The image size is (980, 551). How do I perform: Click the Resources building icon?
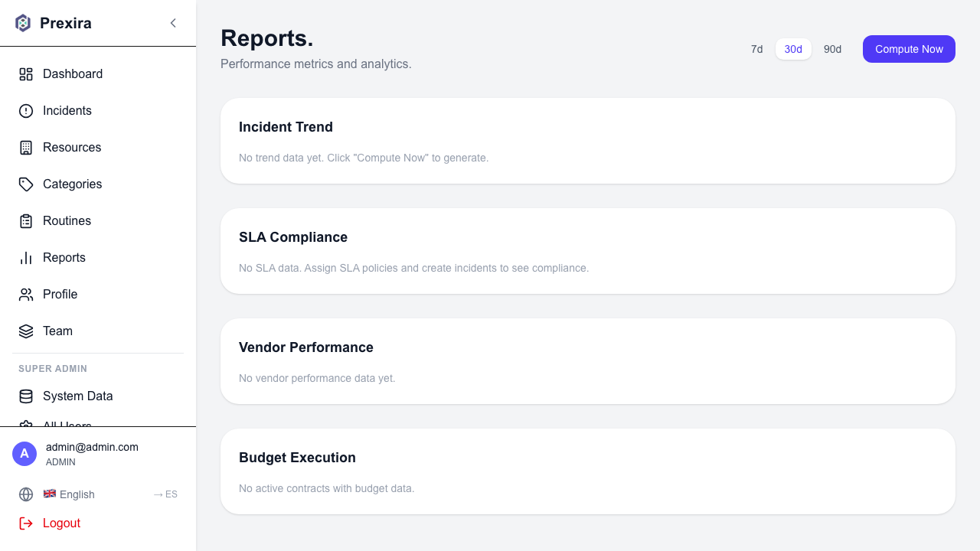tap(25, 147)
